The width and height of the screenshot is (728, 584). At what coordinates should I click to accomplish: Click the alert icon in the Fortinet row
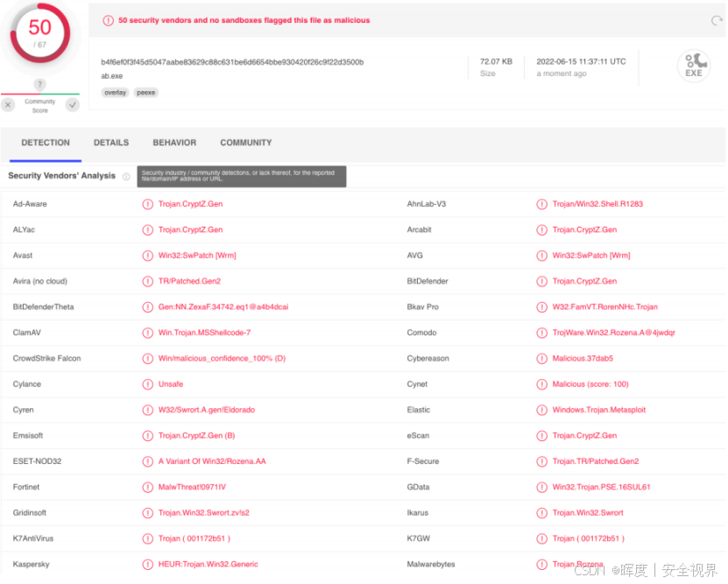click(x=148, y=488)
